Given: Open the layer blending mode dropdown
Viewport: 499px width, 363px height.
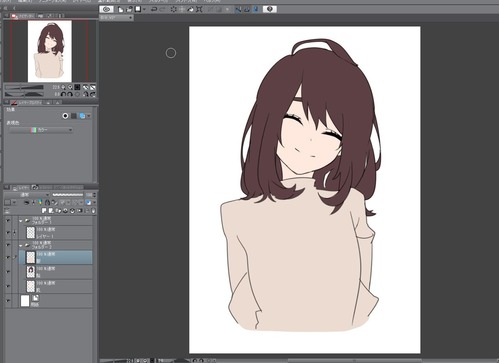Looking at the screenshot, I should (x=27, y=195).
